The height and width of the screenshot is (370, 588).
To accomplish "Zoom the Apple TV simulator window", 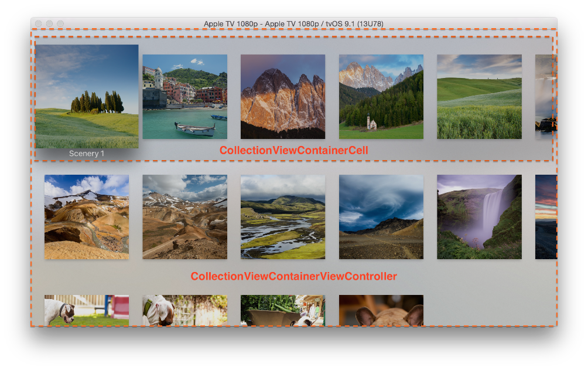I will 60,23.
